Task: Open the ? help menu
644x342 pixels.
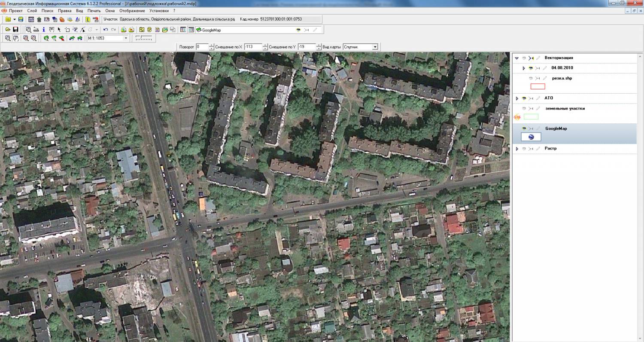Action: tap(174, 10)
